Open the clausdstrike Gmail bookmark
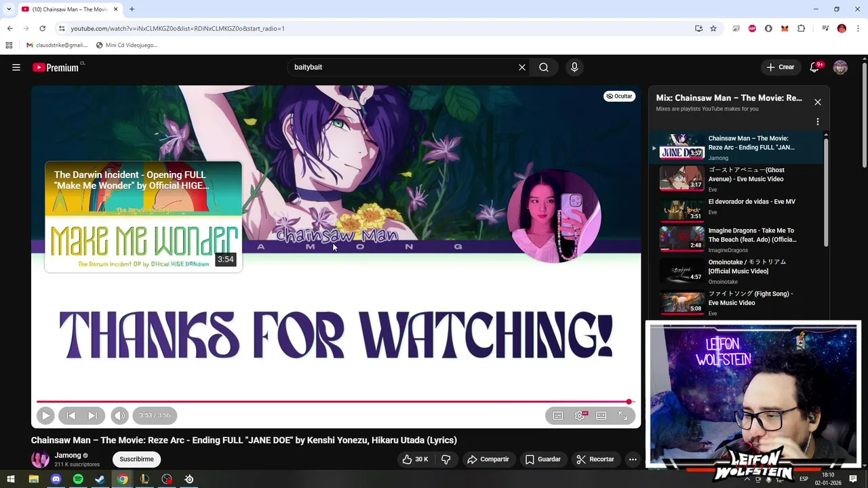Viewport: 868px width, 488px height. click(x=57, y=45)
